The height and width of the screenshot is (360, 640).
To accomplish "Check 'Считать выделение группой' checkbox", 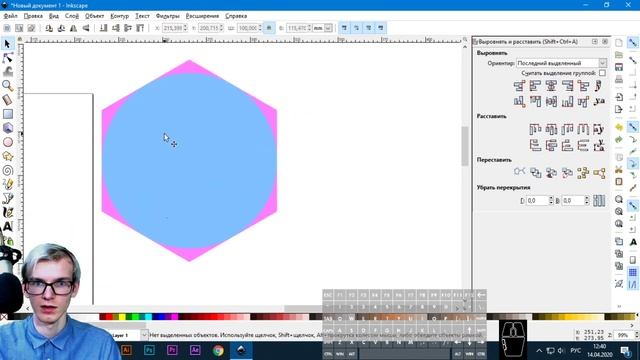I will tap(602, 73).
